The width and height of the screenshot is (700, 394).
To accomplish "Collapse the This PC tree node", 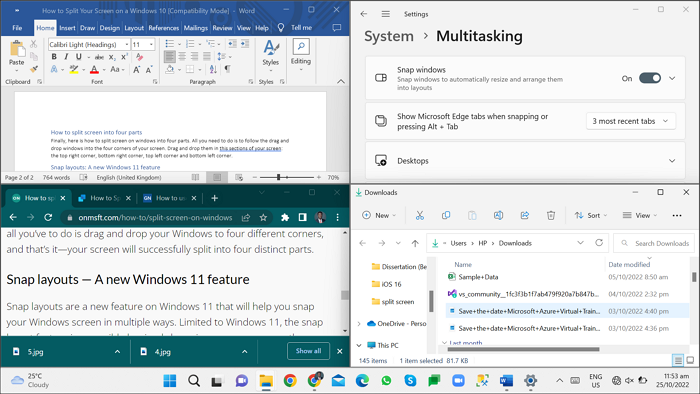I will 359,345.
